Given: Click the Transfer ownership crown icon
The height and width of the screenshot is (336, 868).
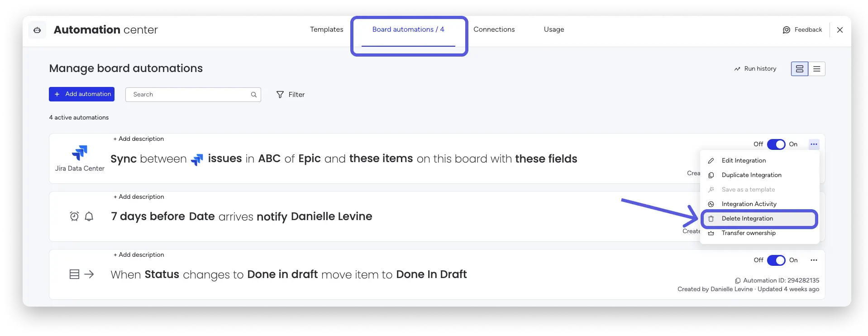Looking at the screenshot, I should pyautogui.click(x=711, y=233).
